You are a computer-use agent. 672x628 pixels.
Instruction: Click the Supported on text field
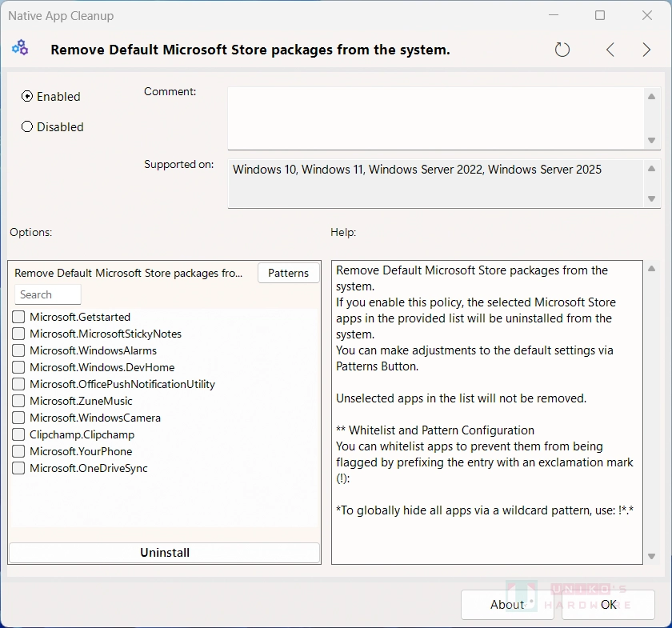(435, 184)
